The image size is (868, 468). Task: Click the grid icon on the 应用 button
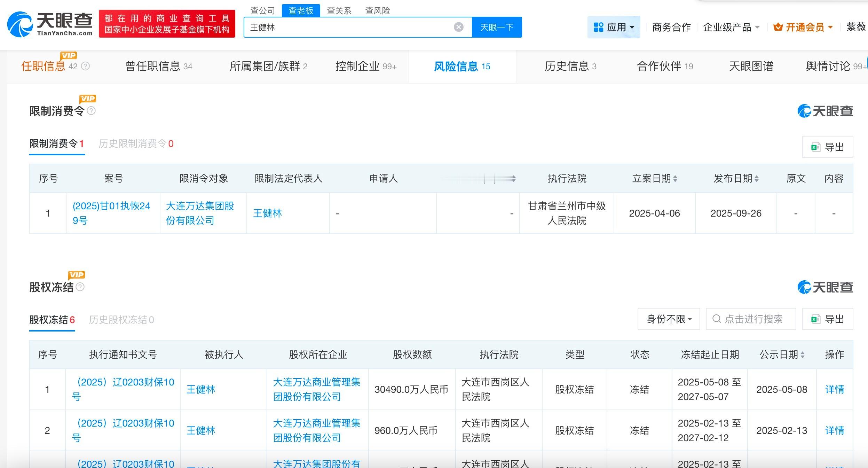click(x=599, y=27)
